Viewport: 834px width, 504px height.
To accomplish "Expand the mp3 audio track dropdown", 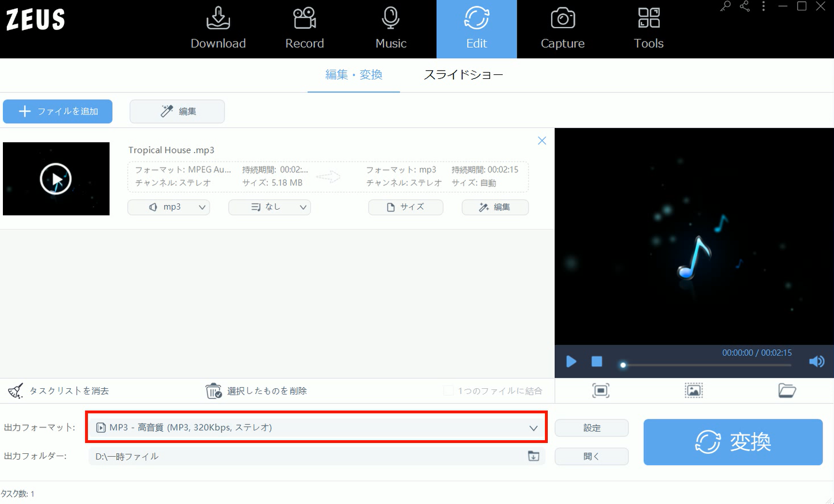I will tap(169, 207).
